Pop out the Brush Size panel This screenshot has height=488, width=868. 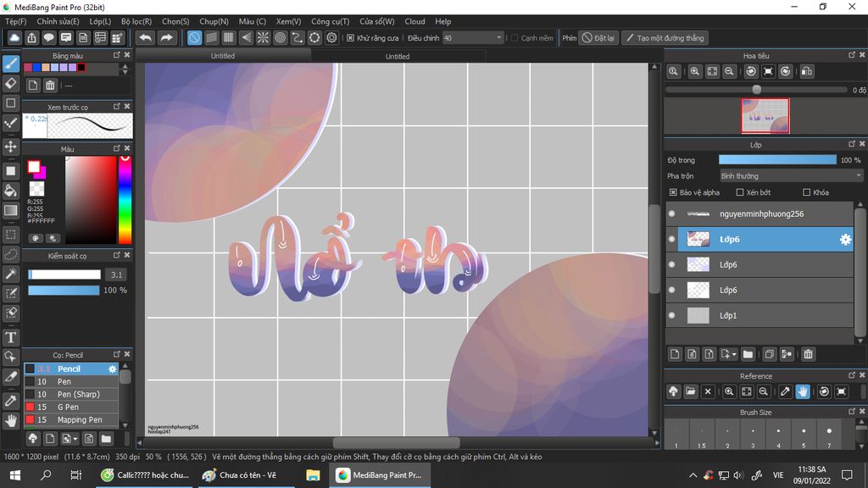(x=851, y=412)
